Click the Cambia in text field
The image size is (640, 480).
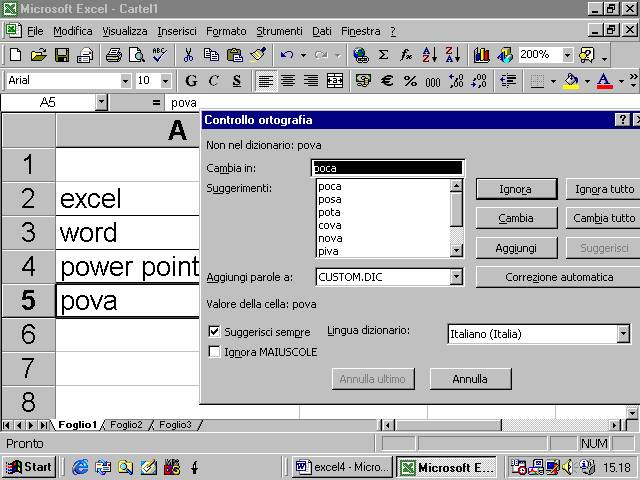[x=387, y=168]
